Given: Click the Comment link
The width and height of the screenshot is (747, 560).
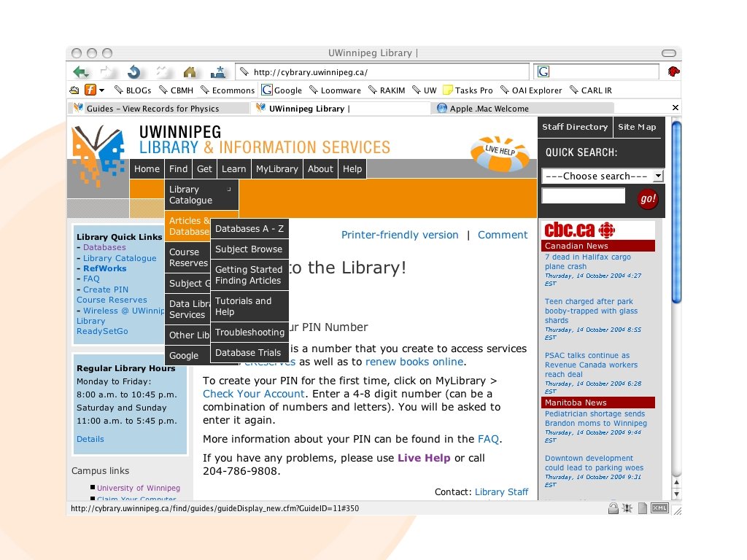Looking at the screenshot, I should pos(503,235).
